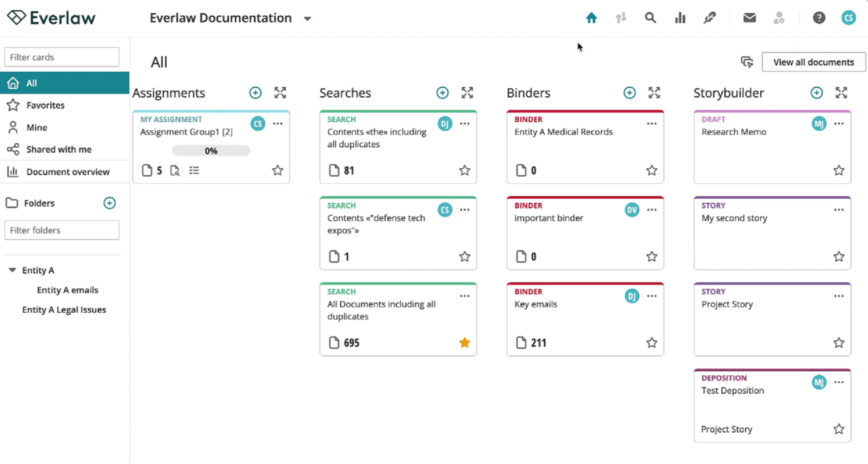Create a new folder with plus icon
The width and height of the screenshot is (868, 464).
point(109,203)
